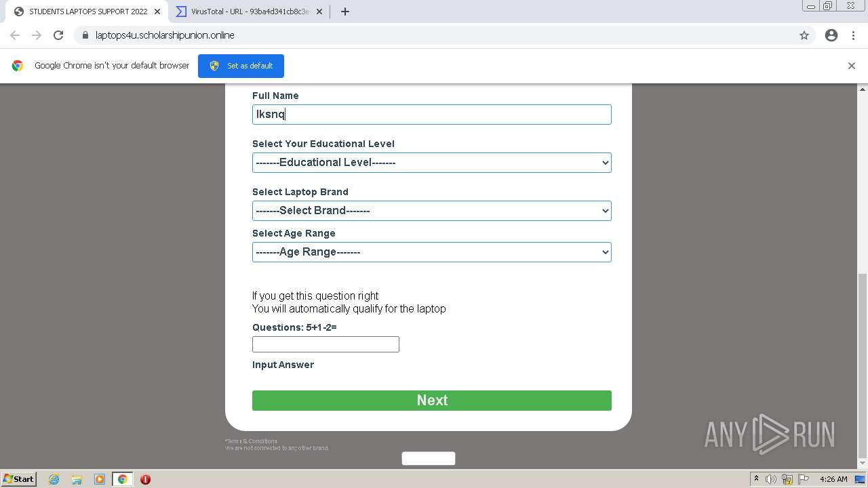Click the address bar URL
Screen dimensions: 868x488
click(165, 35)
